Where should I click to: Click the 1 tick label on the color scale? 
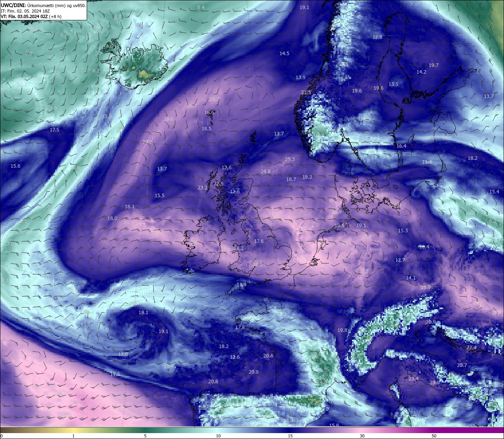[x=73, y=436]
